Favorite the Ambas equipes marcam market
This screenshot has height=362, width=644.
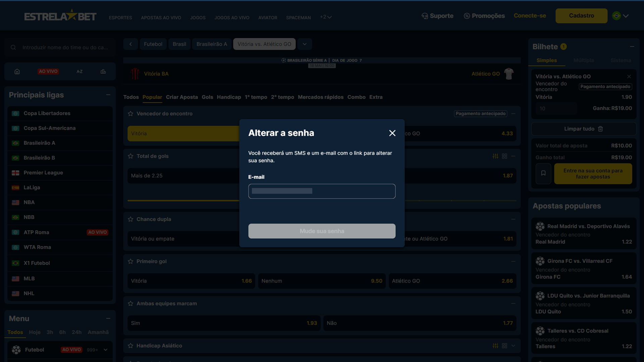point(130,304)
